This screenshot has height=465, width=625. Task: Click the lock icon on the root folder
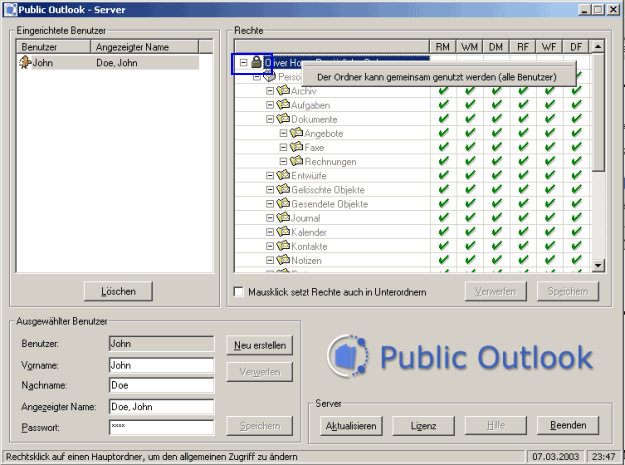pyautogui.click(x=257, y=62)
